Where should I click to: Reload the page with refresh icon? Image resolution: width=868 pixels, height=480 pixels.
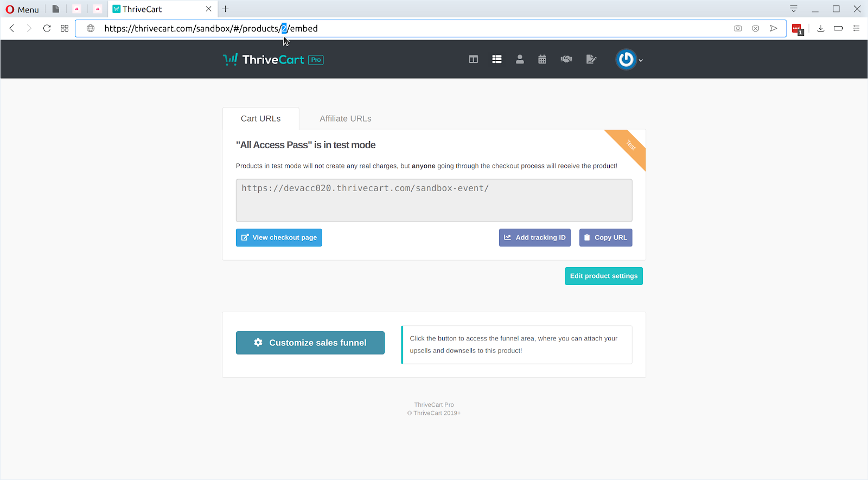(x=47, y=28)
